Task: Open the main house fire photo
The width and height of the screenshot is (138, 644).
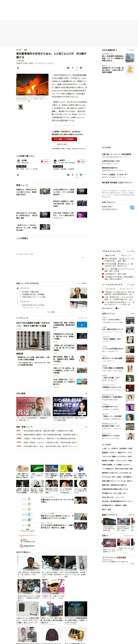Action: click(x=32, y=84)
